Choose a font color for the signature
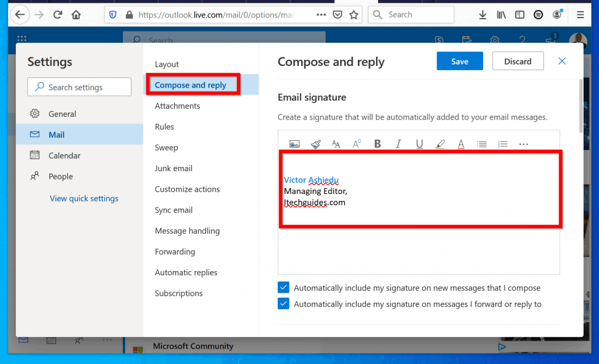This screenshot has height=364, width=599. click(461, 143)
